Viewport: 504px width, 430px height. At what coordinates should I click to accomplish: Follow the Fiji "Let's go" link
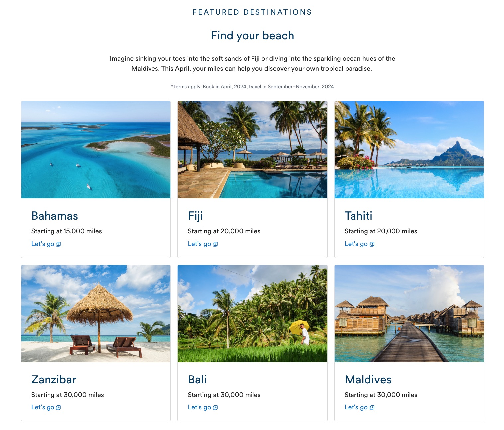(x=199, y=244)
